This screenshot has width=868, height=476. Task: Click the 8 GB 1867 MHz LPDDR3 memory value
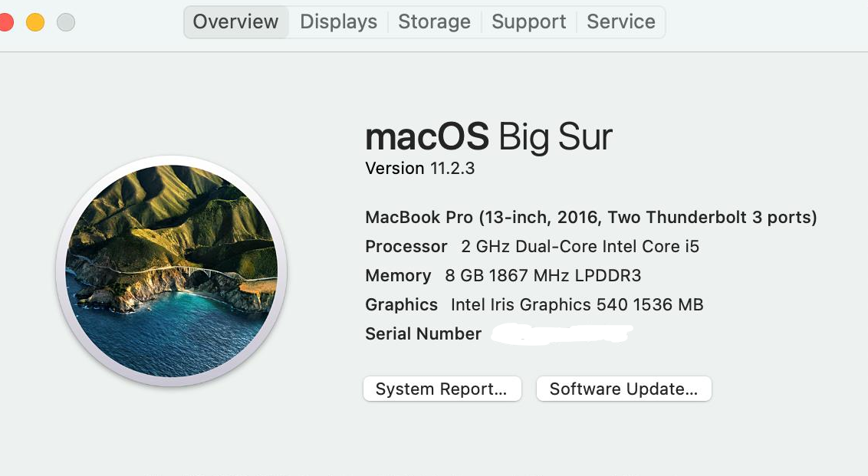pos(542,276)
